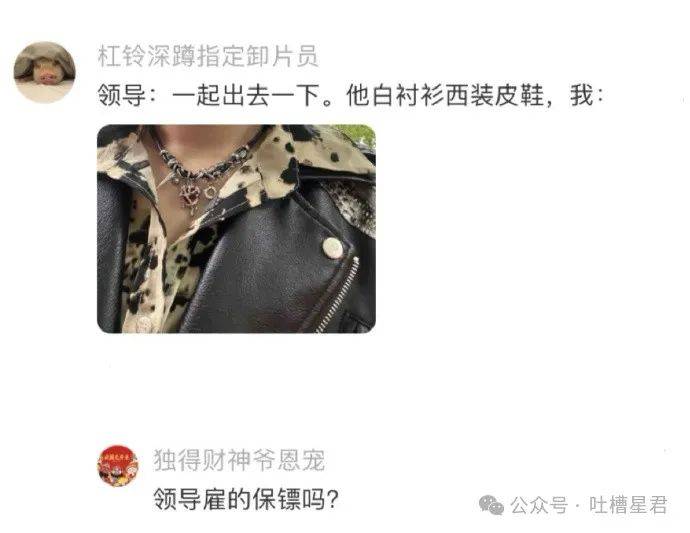Select the comment text starting with 领导:一起出去一下

pos(350,96)
